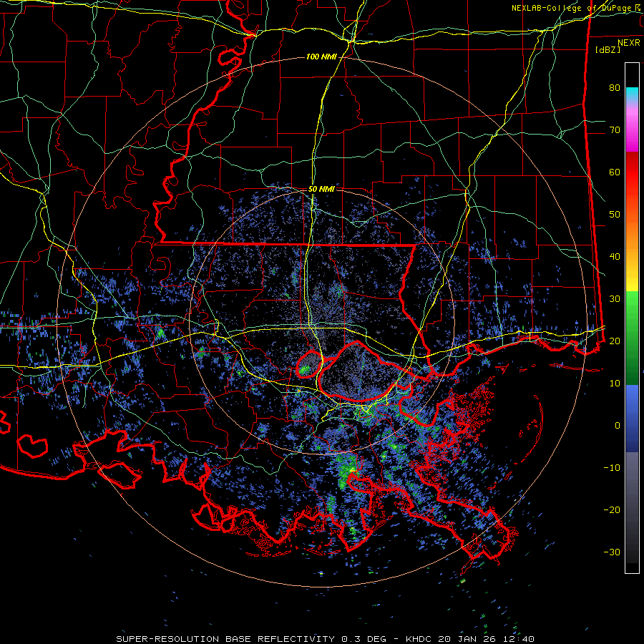This screenshot has width=644, height=644.
Task: Click the -20 value on the dBZ scale
Action: click(612, 510)
